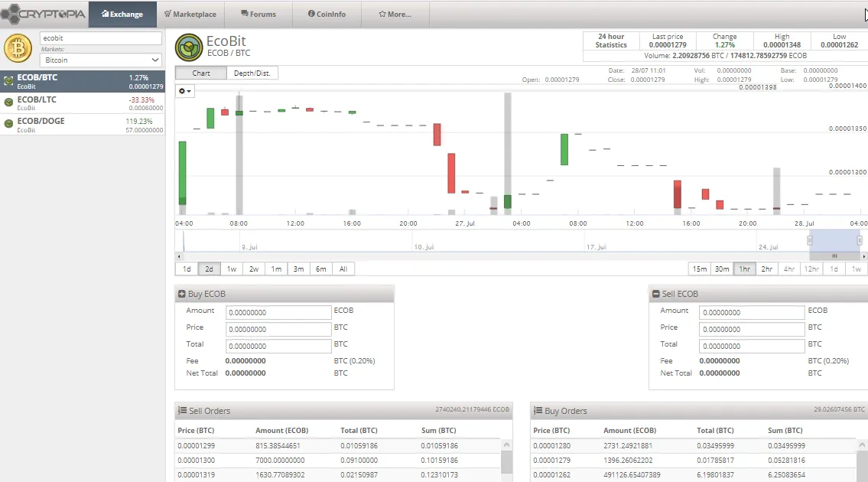Screen dimensions: 868x482
Task: Focus the Buy ECOB Total field
Action: pos(278,346)
